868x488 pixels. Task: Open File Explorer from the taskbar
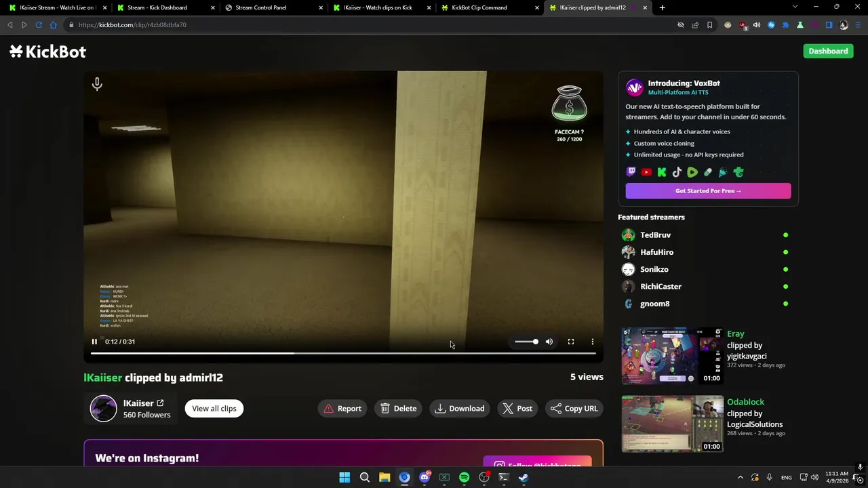pyautogui.click(x=384, y=477)
